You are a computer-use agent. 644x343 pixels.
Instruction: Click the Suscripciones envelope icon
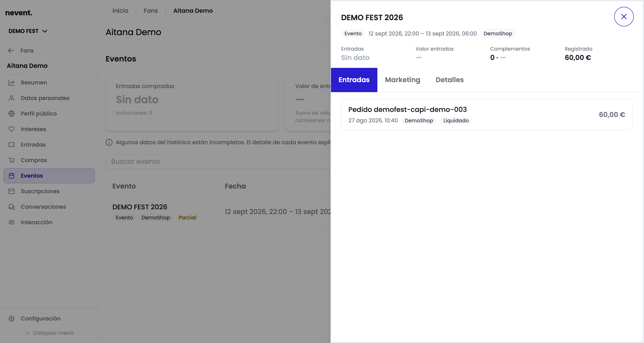tap(11, 191)
